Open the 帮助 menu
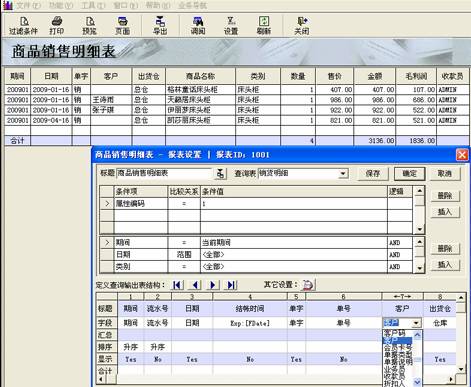 [x=158, y=5]
